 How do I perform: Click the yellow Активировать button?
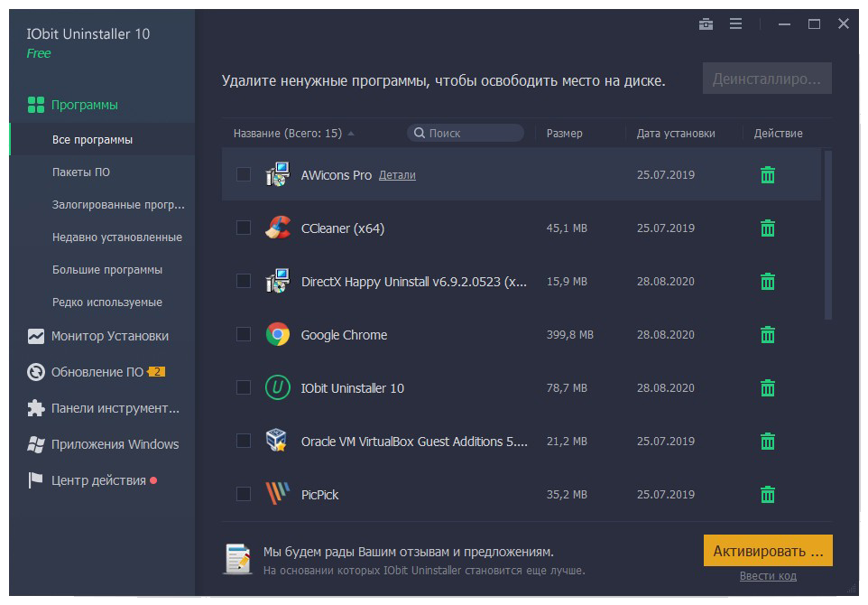pos(768,550)
